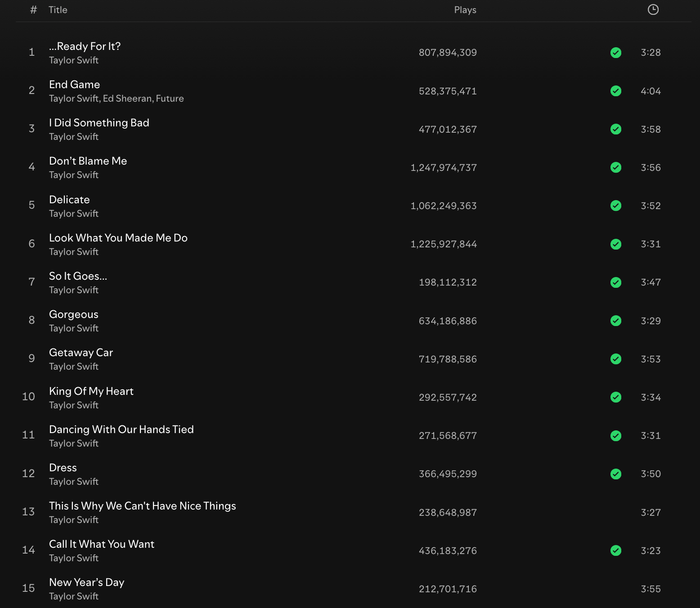
Task: Select the Call It What You Want title
Action: (102, 544)
